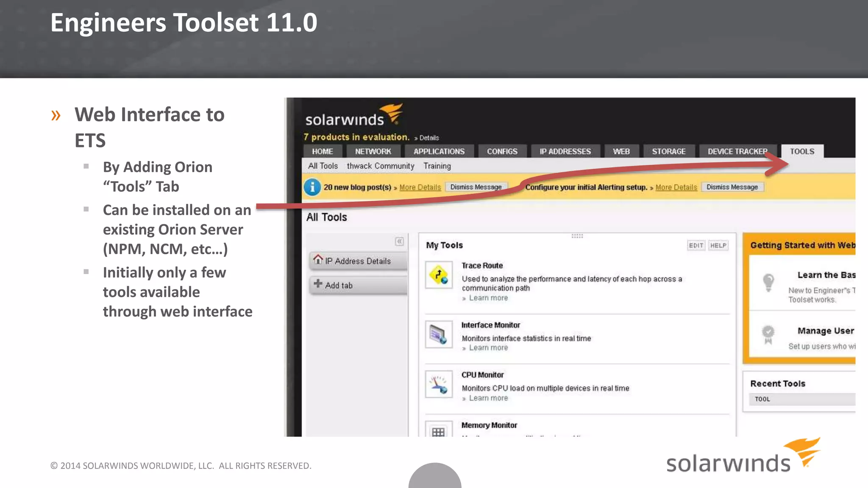The height and width of the screenshot is (488, 868).
Task: Select the TOOLS tab
Action: click(x=802, y=151)
